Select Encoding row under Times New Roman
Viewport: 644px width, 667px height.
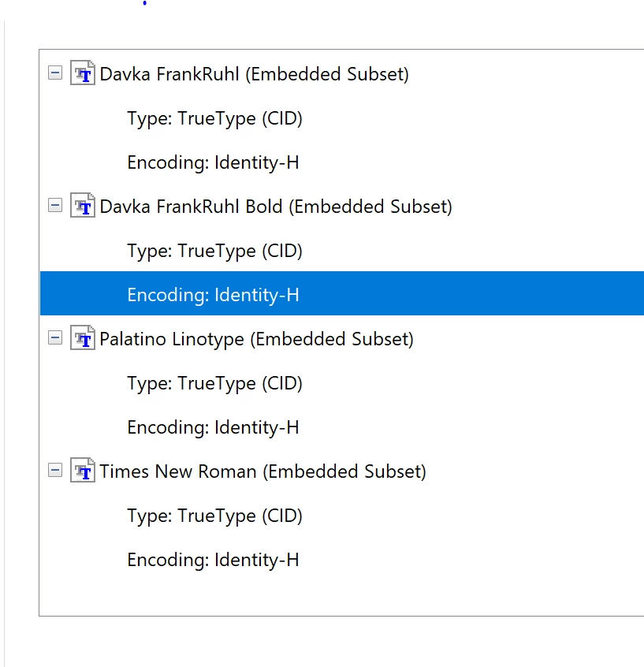(x=213, y=560)
